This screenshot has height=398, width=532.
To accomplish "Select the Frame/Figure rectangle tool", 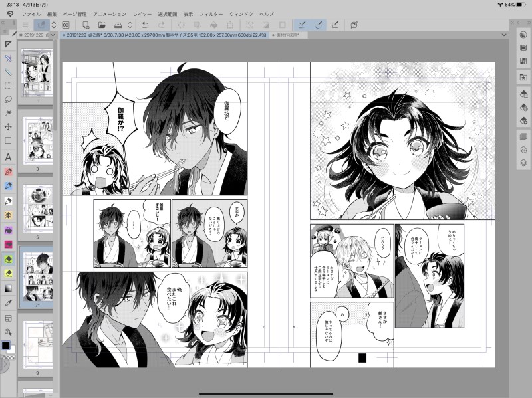I will tap(8, 140).
